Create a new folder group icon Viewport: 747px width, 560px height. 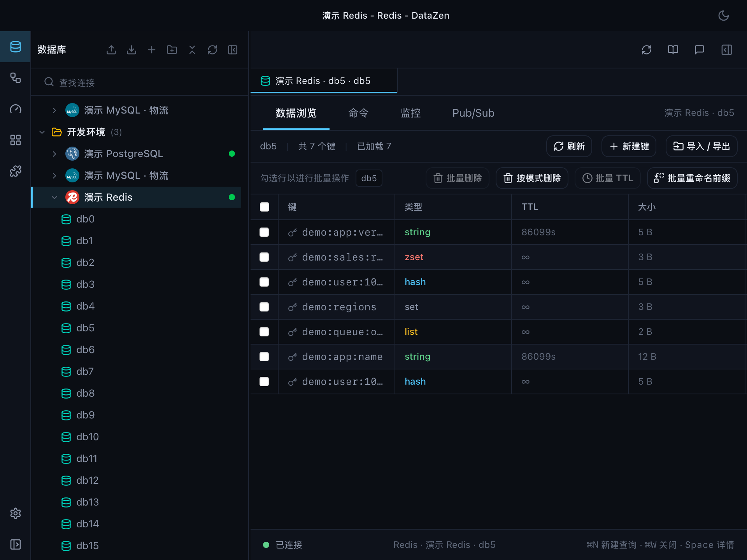coord(172,50)
